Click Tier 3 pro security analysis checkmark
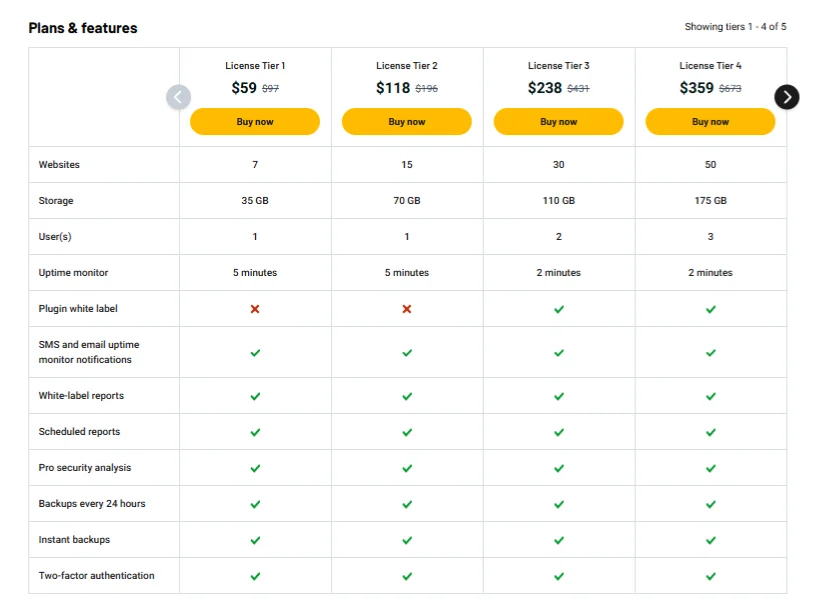The width and height of the screenshot is (837, 603). point(559,468)
